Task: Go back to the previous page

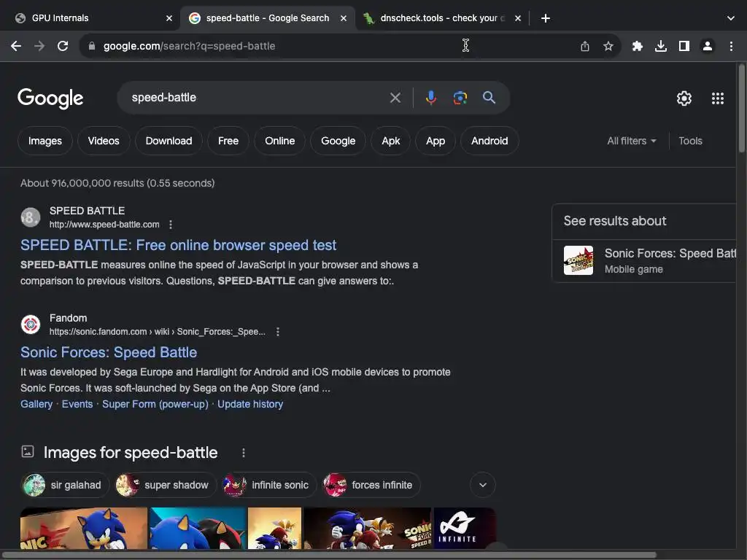Action: 16,46
